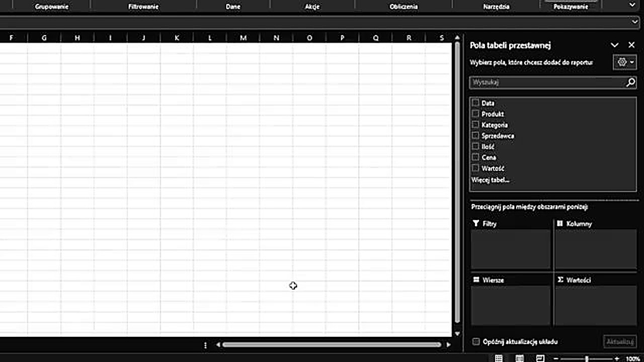Click the Filtrowanie ribbon group label
The height and width of the screenshot is (362, 644).
click(143, 7)
